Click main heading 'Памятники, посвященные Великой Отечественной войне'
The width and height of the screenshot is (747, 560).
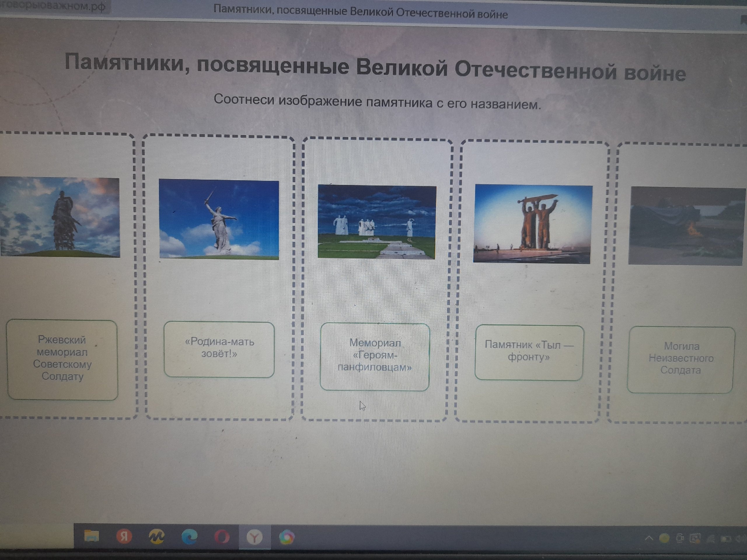[x=375, y=67]
